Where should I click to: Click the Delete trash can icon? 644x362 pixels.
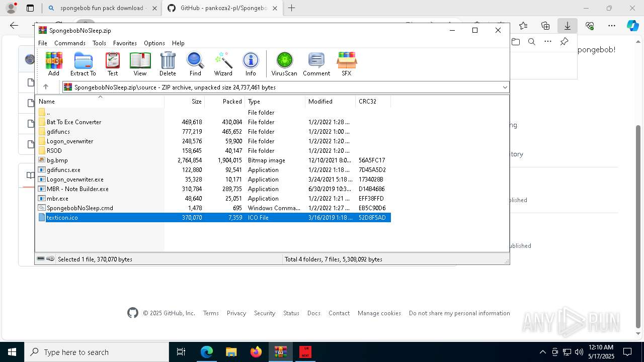click(x=168, y=64)
